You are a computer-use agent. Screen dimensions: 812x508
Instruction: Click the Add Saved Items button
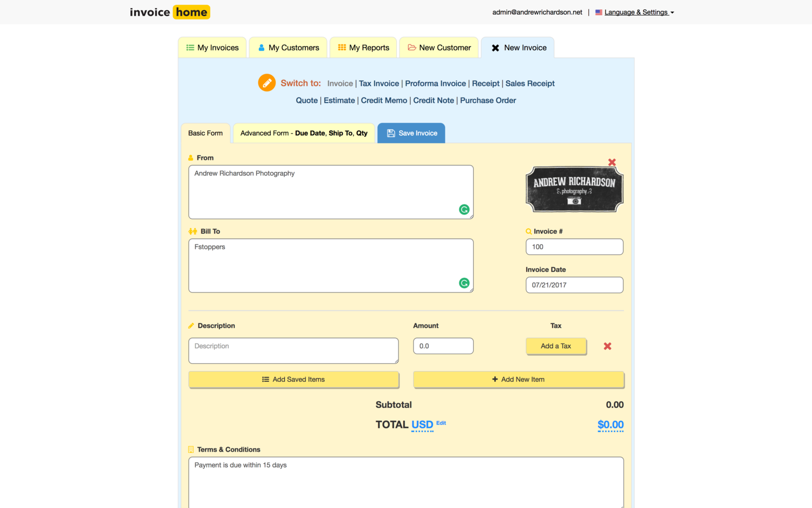click(x=293, y=380)
